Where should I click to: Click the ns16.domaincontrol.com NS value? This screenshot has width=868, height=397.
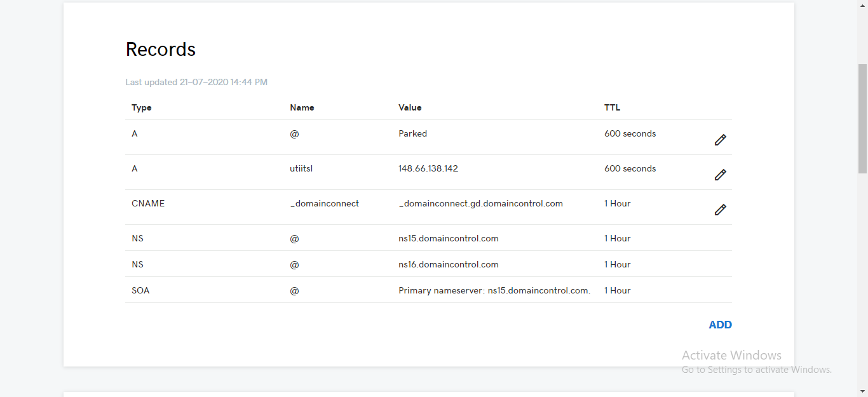448,264
